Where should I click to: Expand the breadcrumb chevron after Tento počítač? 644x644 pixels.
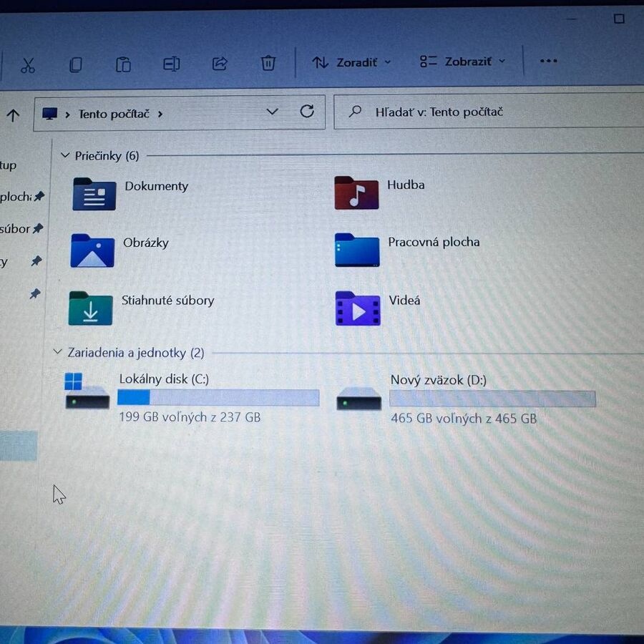pos(160,114)
